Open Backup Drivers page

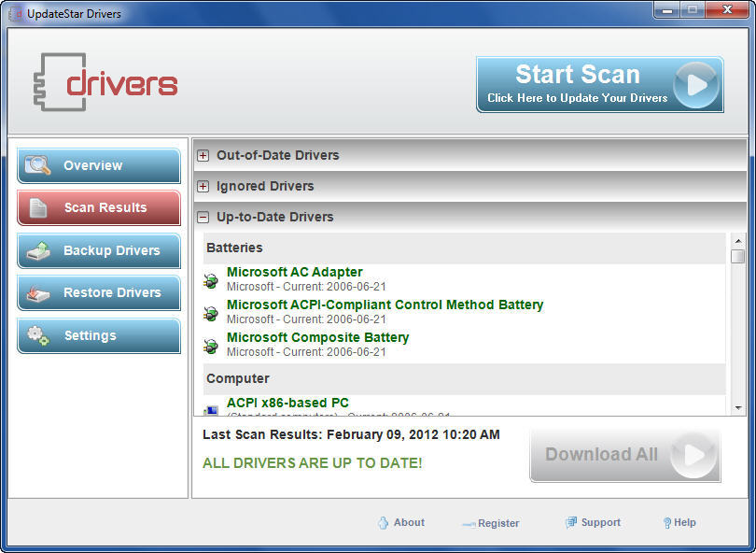tap(99, 250)
